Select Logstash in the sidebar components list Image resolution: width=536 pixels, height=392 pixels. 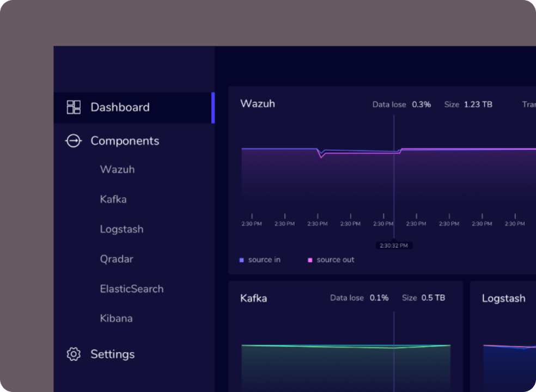(x=121, y=229)
